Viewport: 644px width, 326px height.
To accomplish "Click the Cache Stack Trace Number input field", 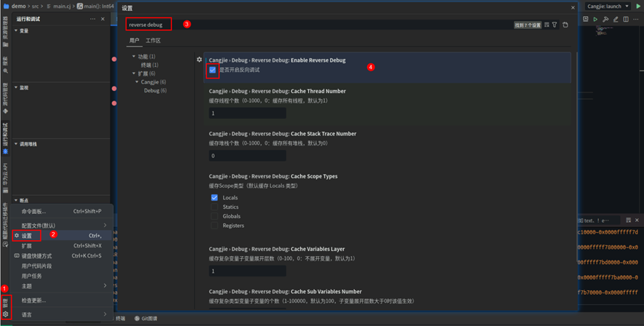I will point(248,156).
